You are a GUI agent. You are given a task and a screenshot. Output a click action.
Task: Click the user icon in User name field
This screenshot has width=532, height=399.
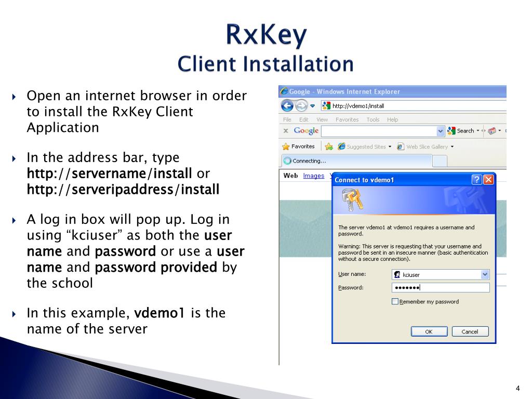[397, 274]
